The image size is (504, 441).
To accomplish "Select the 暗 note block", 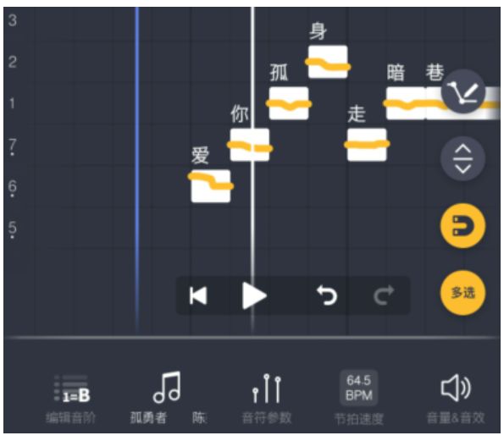I will click(x=406, y=103).
